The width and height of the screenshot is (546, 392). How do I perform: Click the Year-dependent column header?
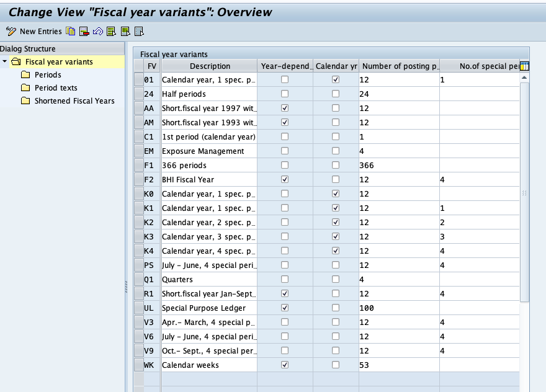point(285,66)
